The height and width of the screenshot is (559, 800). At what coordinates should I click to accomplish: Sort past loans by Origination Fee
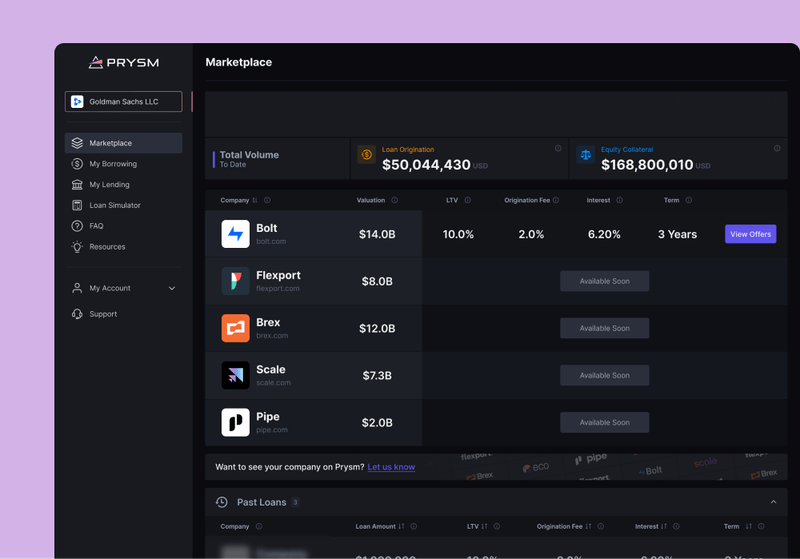point(588,526)
